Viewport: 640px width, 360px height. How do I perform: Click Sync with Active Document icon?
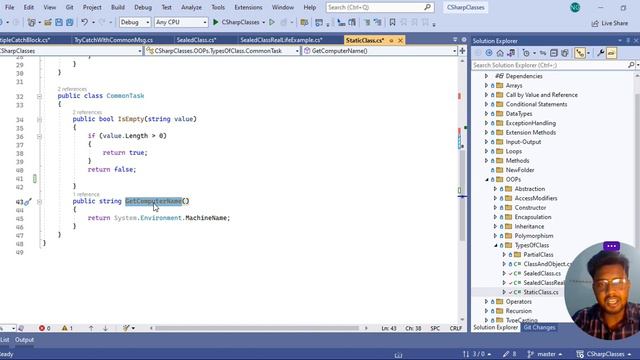pos(543,53)
